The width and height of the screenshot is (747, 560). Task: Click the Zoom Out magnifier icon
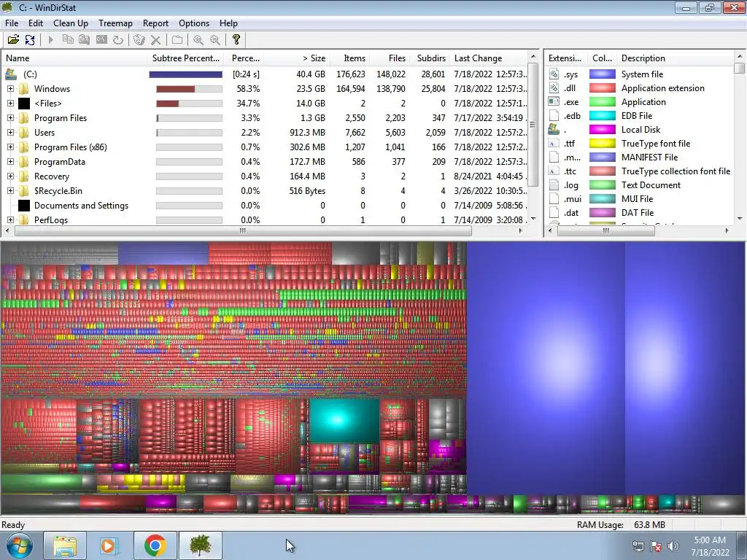click(215, 40)
